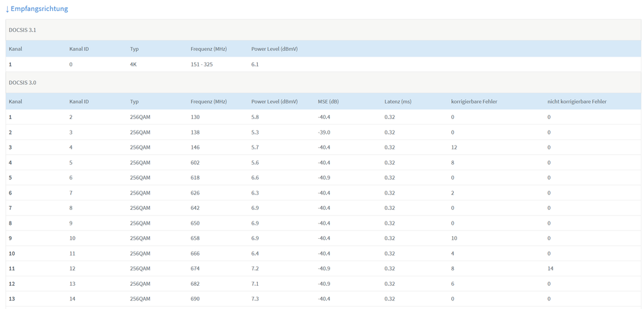Click the Latenz (ms) column header

pyautogui.click(x=397, y=102)
